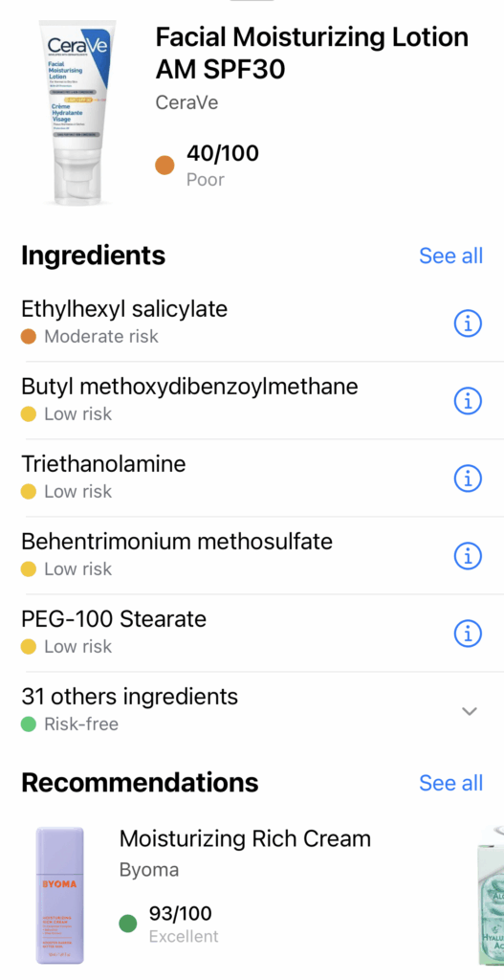Screen dimensions: 504x980
Task: Open info icon for Behentrimonium methosulfate
Action: point(467,556)
